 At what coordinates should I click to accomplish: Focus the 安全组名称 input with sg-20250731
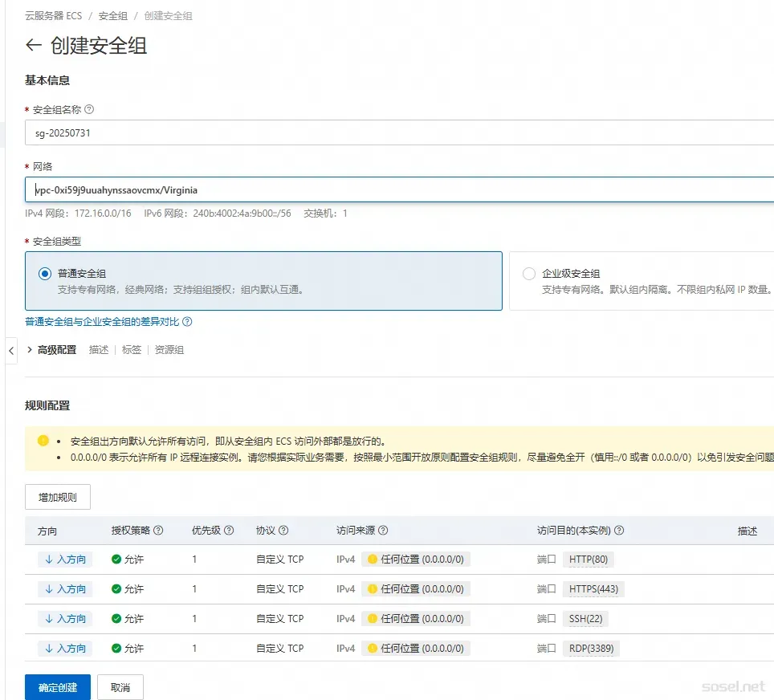coord(399,132)
